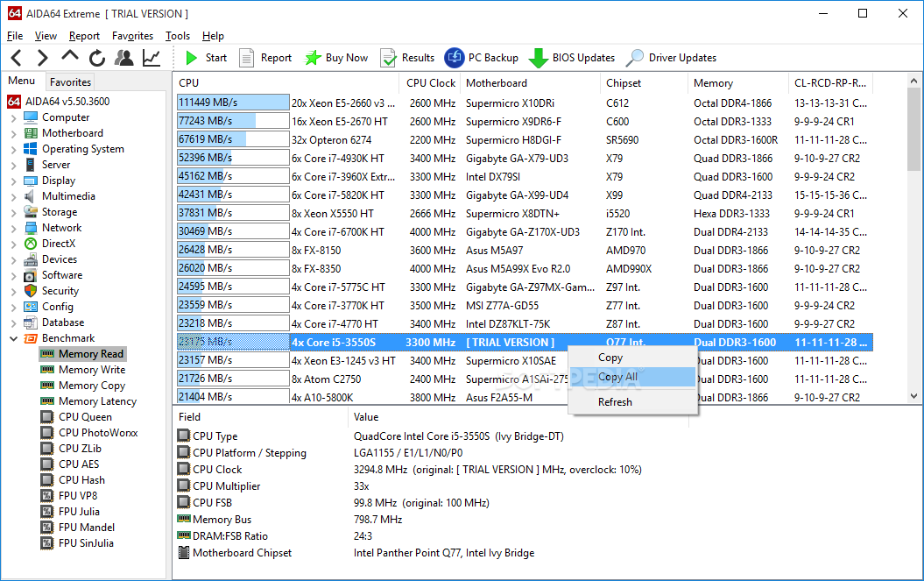Sort by the Chipset column header
The height and width of the screenshot is (581, 924).
pyautogui.click(x=644, y=83)
